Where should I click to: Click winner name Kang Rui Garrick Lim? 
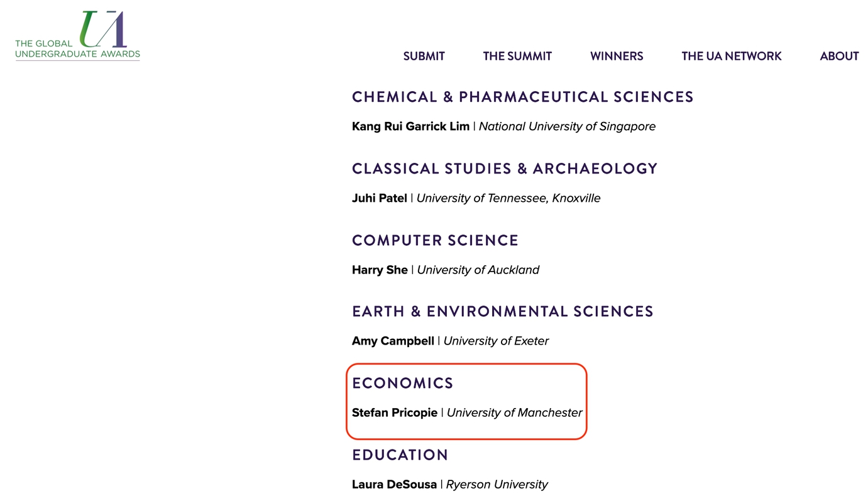point(410,126)
